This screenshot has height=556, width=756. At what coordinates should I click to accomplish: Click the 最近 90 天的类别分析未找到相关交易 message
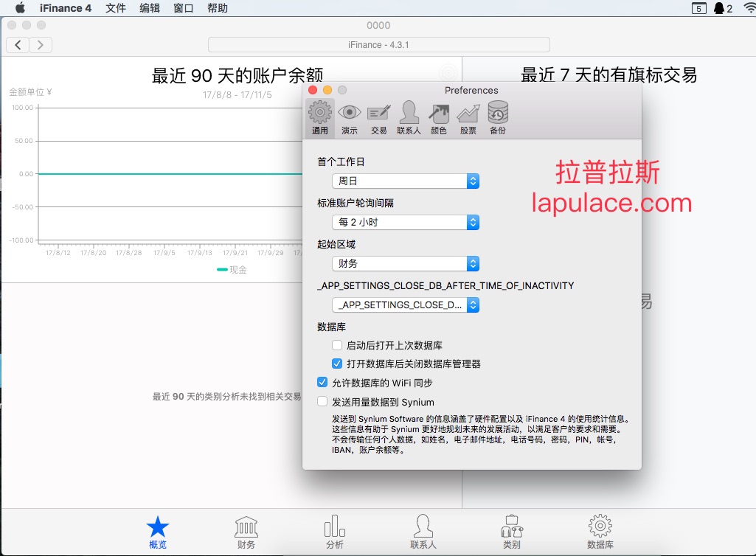(226, 397)
